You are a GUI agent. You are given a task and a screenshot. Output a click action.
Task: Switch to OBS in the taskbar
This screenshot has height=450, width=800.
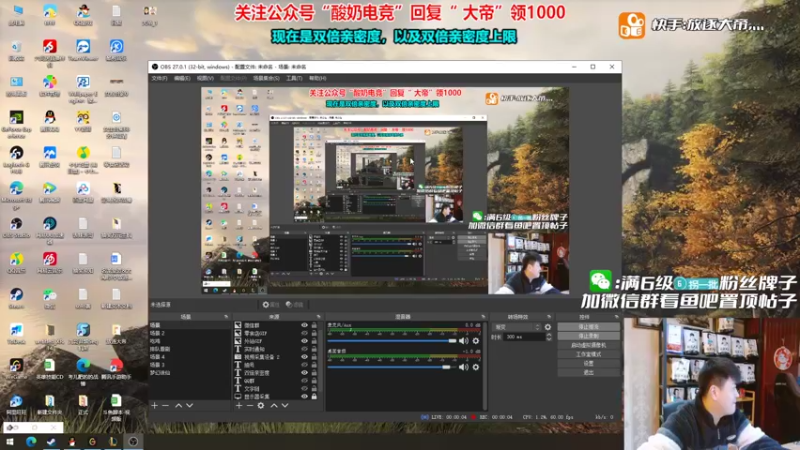tap(133, 442)
